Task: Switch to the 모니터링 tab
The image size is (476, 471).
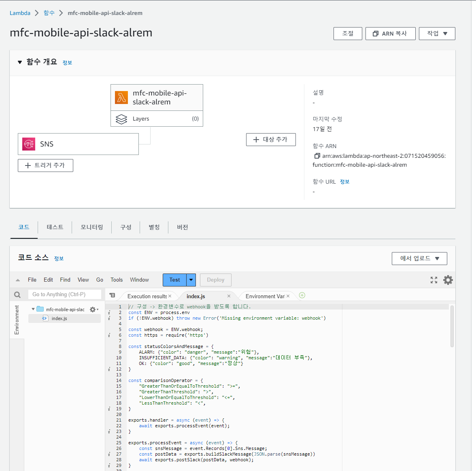Action: 91,227
